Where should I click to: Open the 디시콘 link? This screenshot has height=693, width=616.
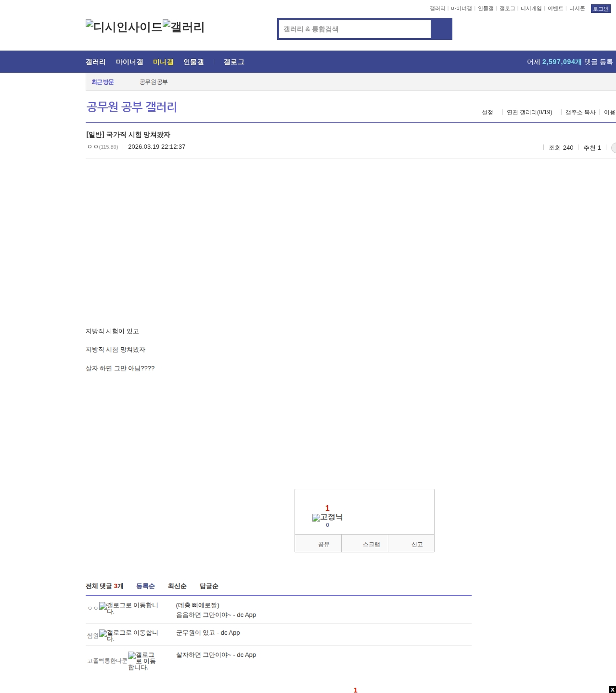click(577, 9)
